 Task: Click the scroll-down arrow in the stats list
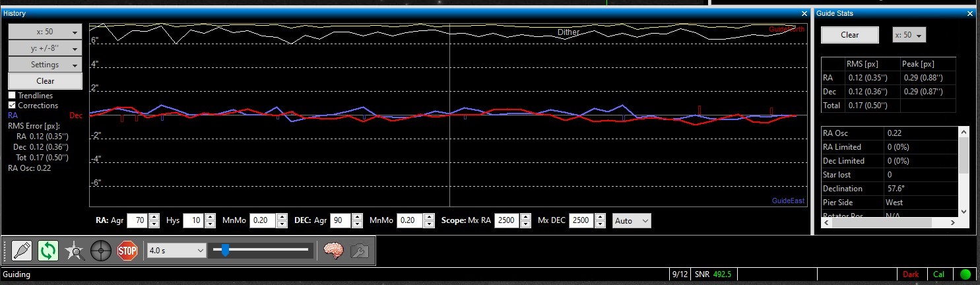pos(963,211)
